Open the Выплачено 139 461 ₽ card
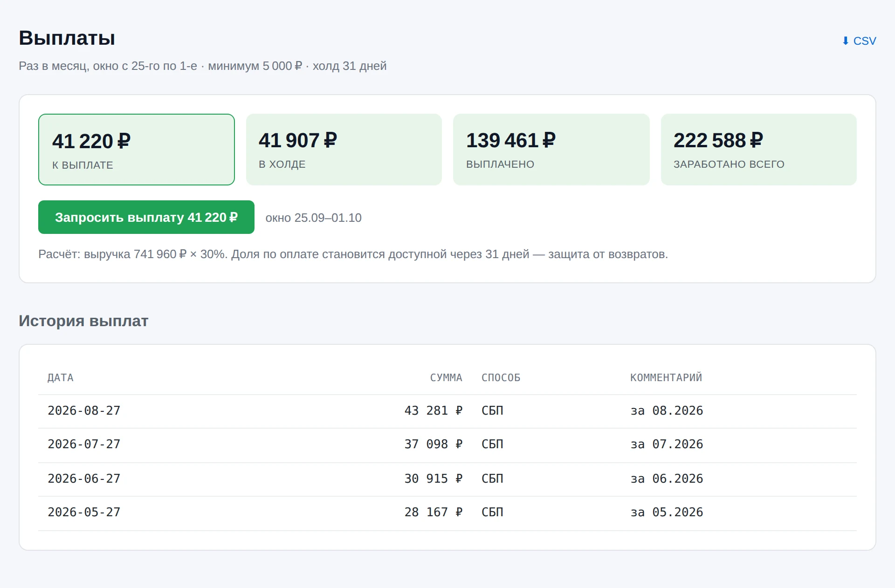895x588 pixels. [551, 150]
